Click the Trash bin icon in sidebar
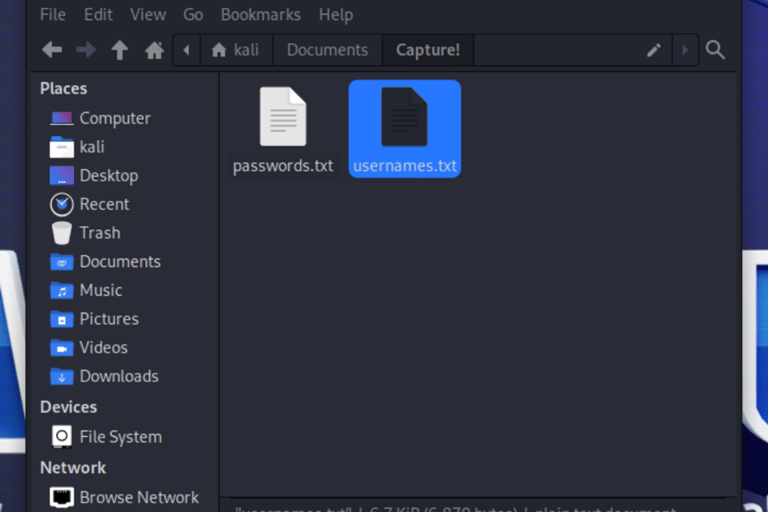The image size is (768, 512). [x=62, y=233]
